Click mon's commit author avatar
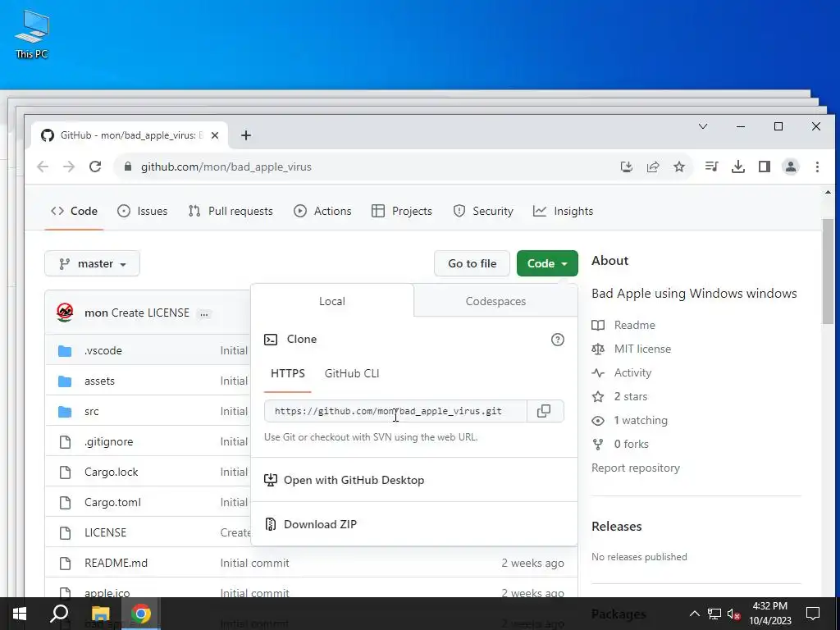Screen dimensions: 840x630 (x=65, y=313)
